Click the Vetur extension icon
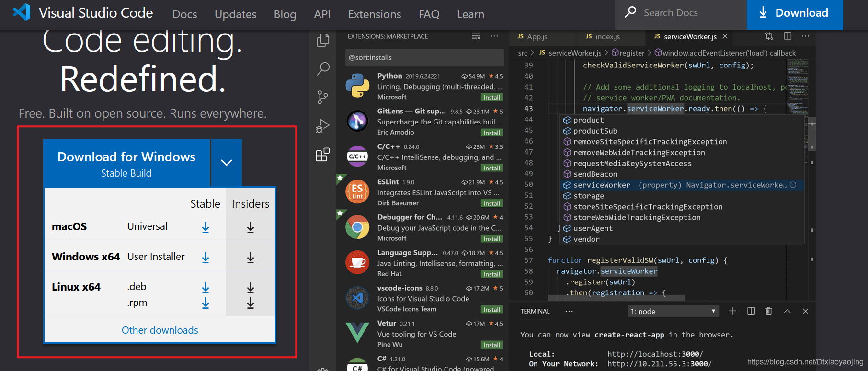This screenshot has width=868, height=371. point(357,333)
